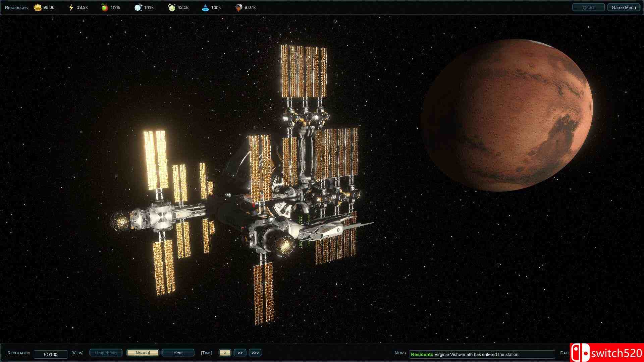
Task: Click the Nintendo Switch logo watermark
Action: (581, 353)
